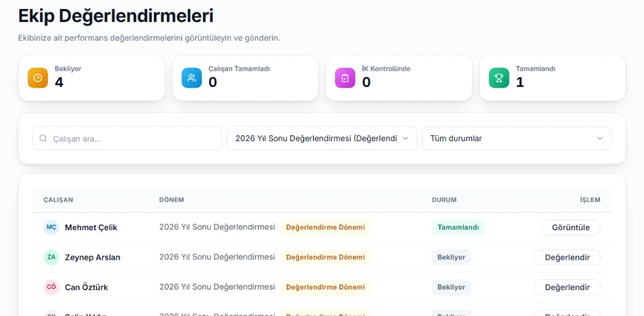Screen dimensions: 644x316
Task: Click the green trophy icon for Tamamlandı
Action: 499,78
